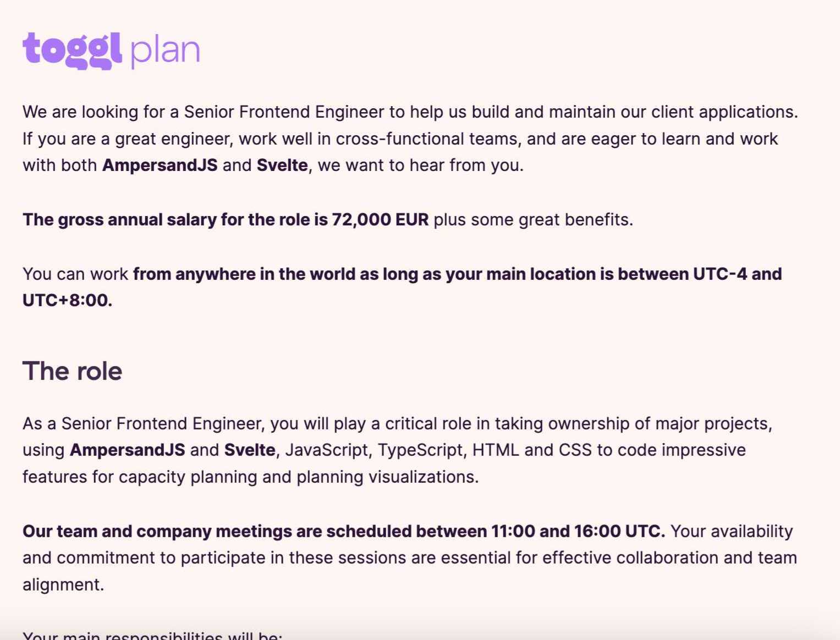840x640 pixels.
Task: Click the "HTML" word in the role paragraph
Action: tap(495, 450)
